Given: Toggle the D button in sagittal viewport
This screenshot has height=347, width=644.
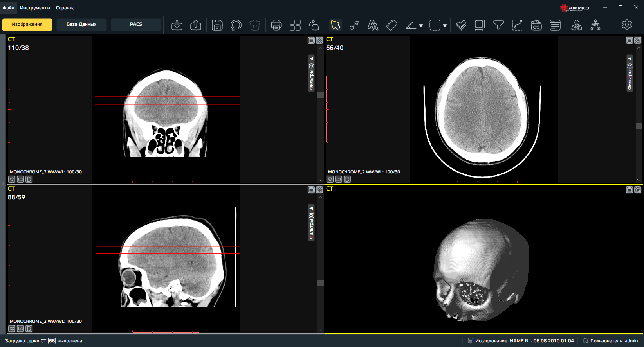Looking at the screenshot, I should click(x=29, y=329).
